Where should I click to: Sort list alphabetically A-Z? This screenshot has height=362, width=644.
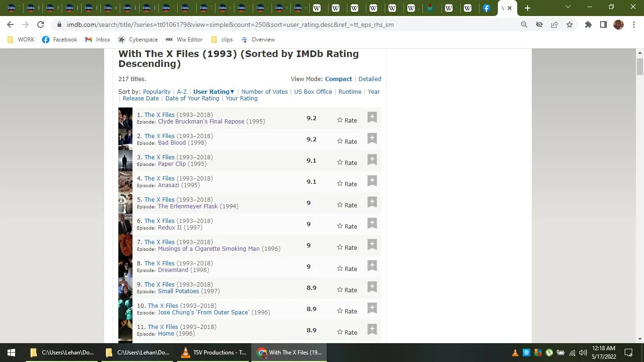click(182, 92)
